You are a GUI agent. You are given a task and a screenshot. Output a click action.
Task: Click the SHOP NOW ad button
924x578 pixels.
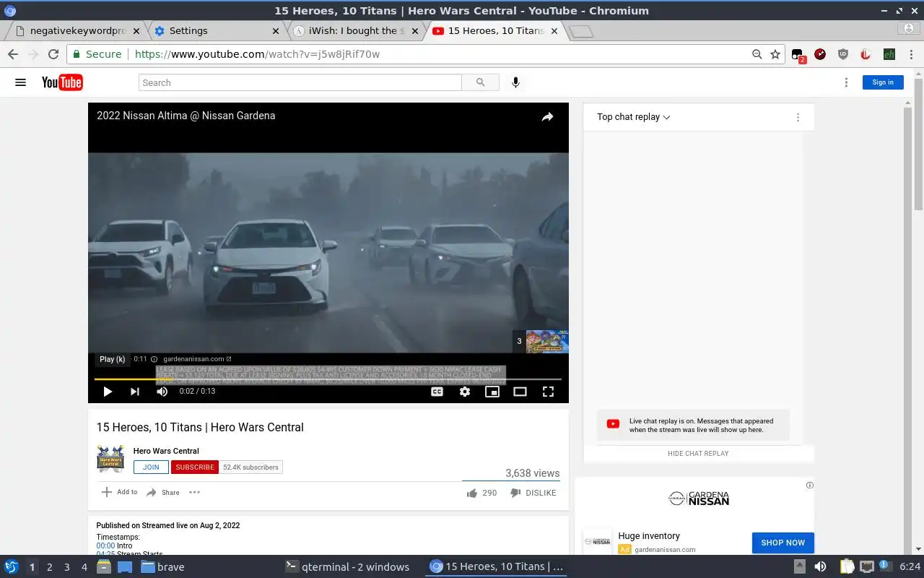783,543
